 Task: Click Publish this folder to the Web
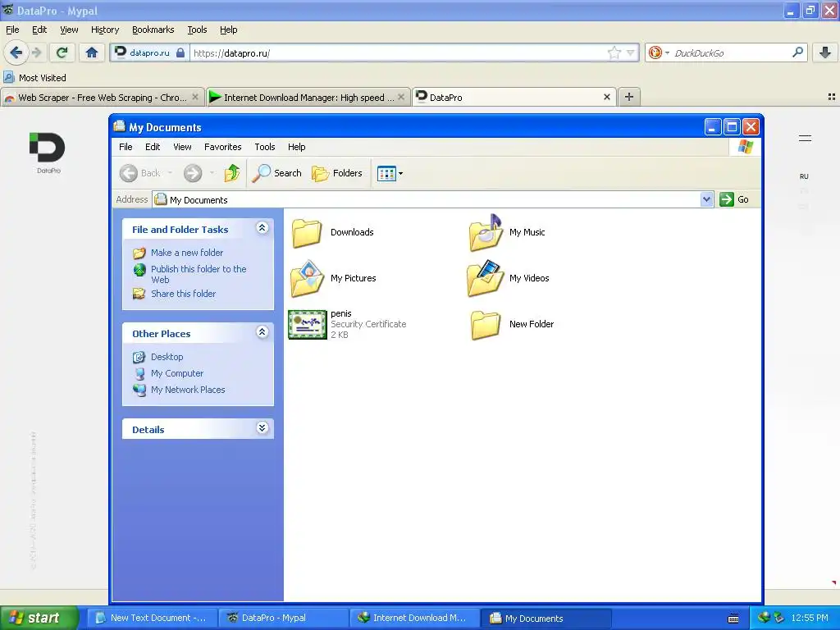[199, 274]
